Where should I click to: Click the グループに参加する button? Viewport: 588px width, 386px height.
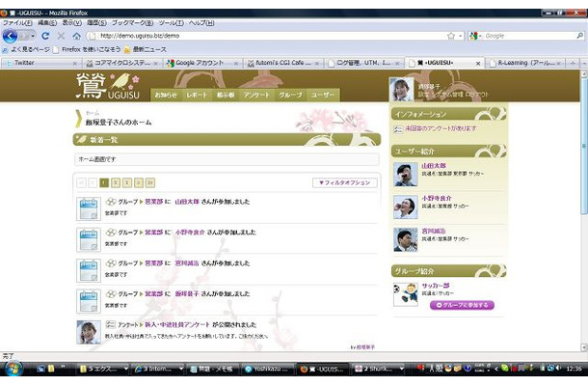[x=462, y=305]
